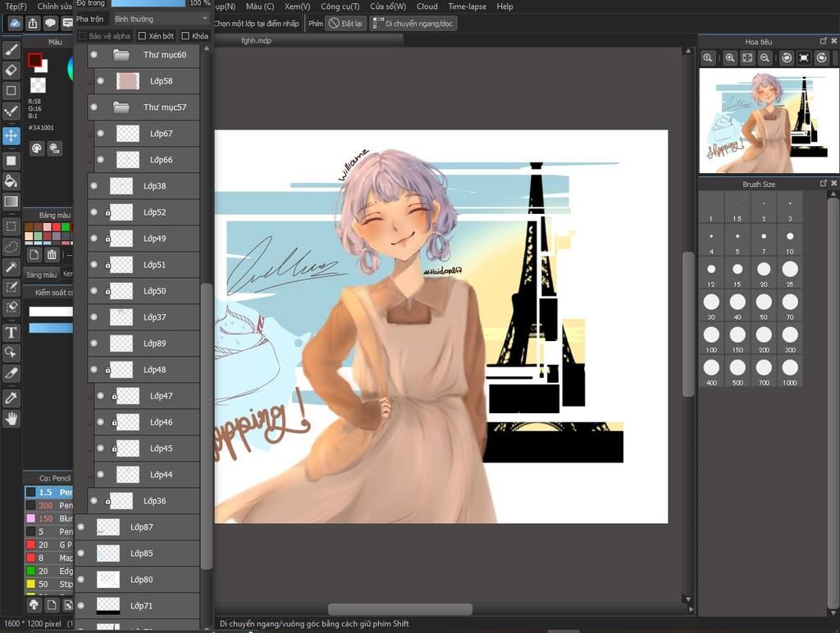Select the Move tool
This screenshot has height=633, width=840.
click(x=11, y=135)
